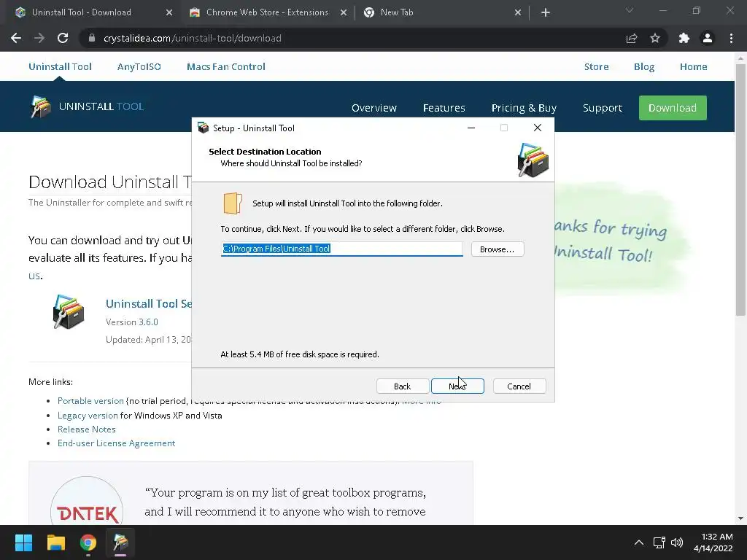Click the forward navigation arrow
The image size is (747, 560).
click(39, 38)
